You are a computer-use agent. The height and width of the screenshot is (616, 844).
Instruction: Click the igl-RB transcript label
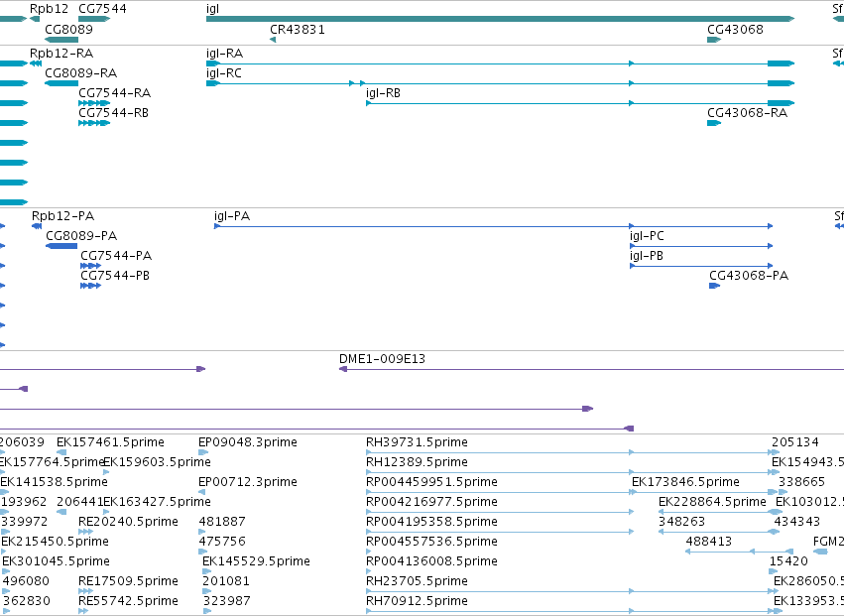tap(383, 92)
